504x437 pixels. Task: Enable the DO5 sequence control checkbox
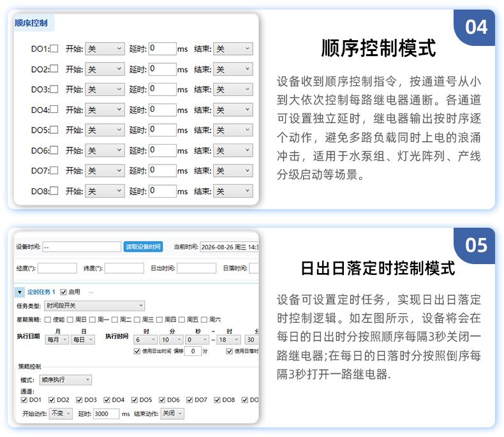pos(54,130)
